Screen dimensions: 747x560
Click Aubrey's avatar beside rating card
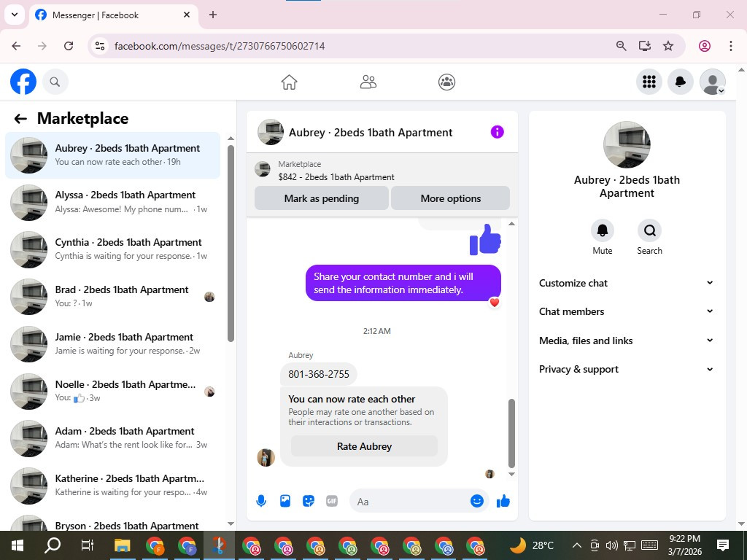266,458
